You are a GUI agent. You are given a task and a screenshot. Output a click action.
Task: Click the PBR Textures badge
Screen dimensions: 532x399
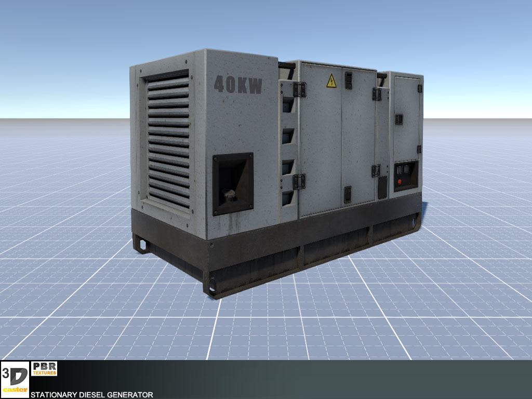(x=44, y=369)
